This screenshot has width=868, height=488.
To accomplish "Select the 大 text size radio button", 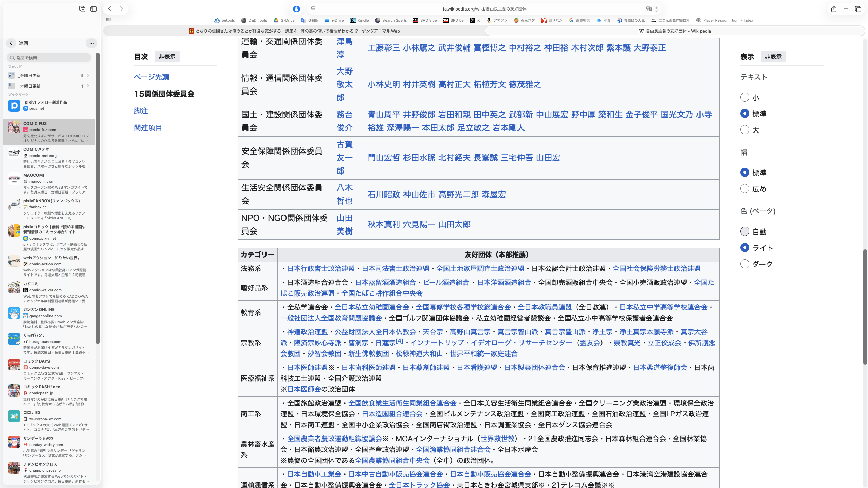I will tap(745, 130).
